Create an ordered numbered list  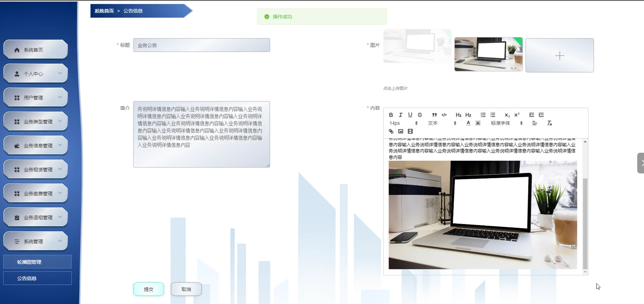click(x=483, y=115)
